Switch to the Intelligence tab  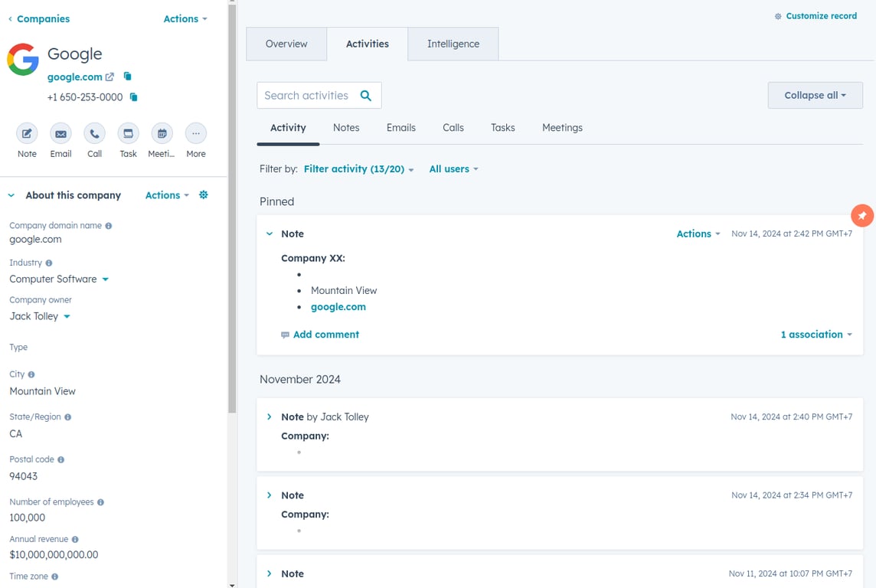click(453, 44)
